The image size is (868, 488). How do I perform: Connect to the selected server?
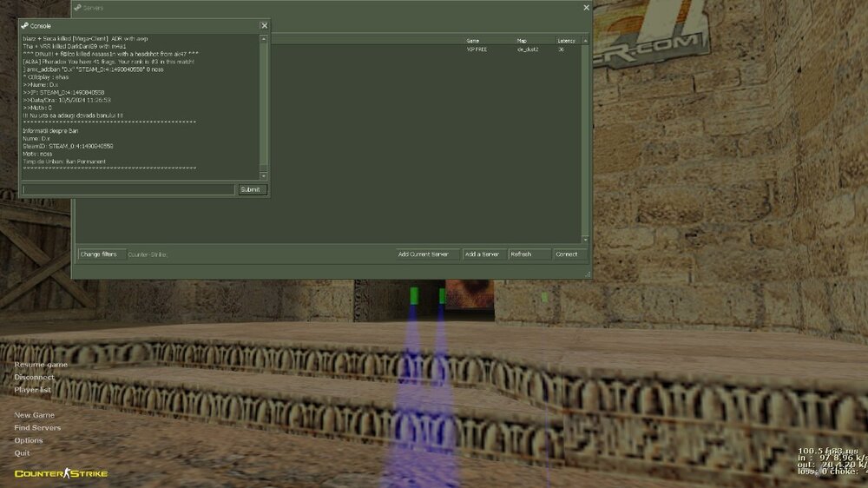coord(567,254)
